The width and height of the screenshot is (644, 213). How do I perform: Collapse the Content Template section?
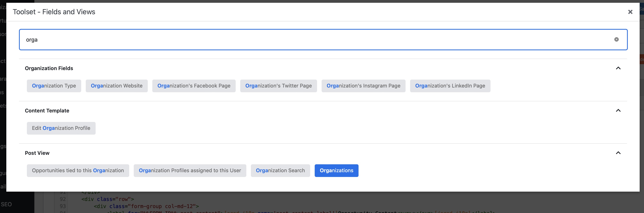coord(618,110)
